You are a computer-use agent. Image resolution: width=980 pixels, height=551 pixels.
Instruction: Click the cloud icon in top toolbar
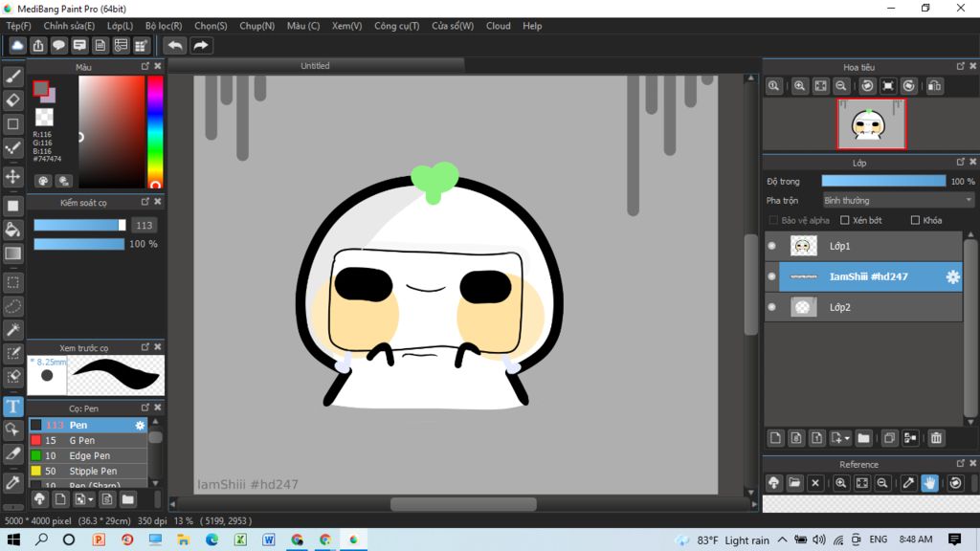click(x=17, y=46)
